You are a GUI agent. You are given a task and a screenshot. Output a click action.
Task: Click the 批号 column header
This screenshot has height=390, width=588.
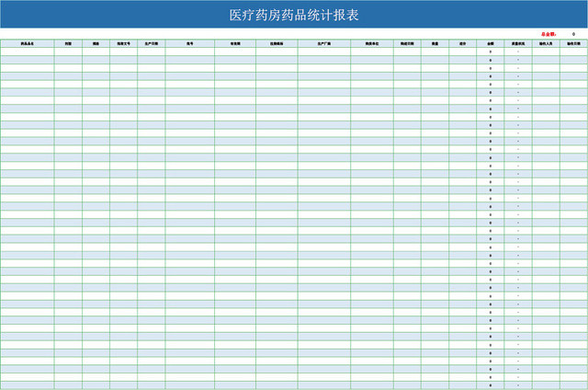[190, 43]
